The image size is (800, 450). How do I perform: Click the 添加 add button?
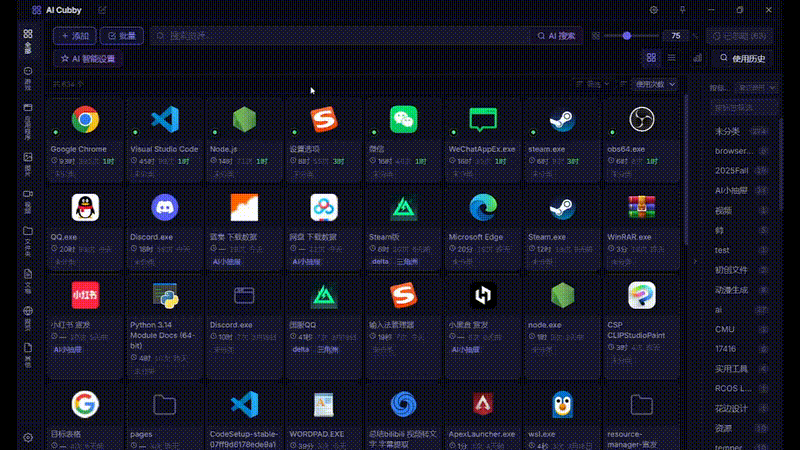pos(74,36)
